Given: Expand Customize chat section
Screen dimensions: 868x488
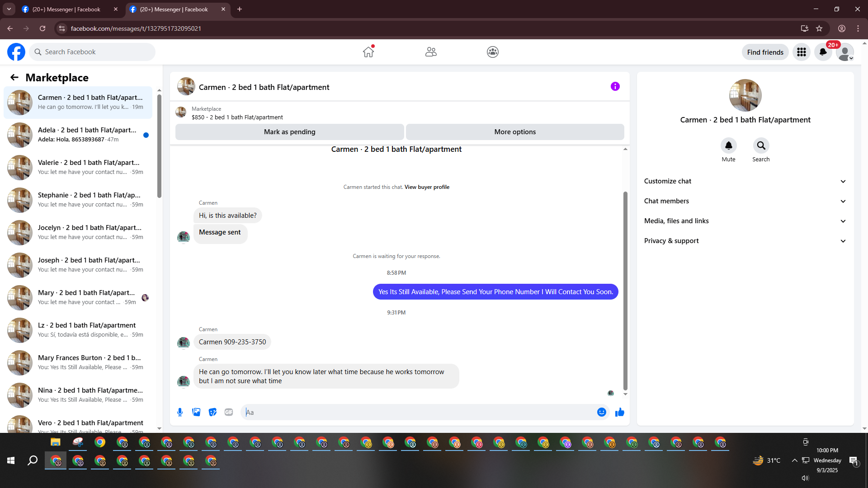Looking at the screenshot, I should (x=745, y=181).
